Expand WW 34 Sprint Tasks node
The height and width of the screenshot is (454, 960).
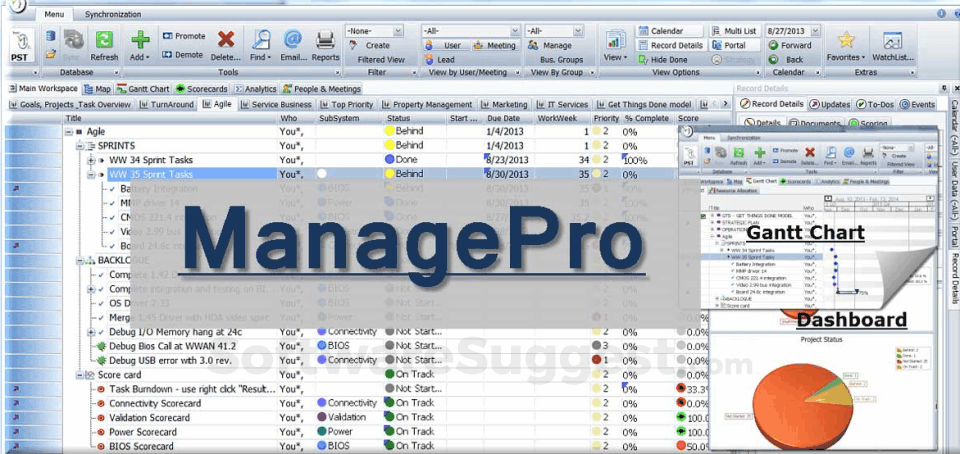(91, 160)
